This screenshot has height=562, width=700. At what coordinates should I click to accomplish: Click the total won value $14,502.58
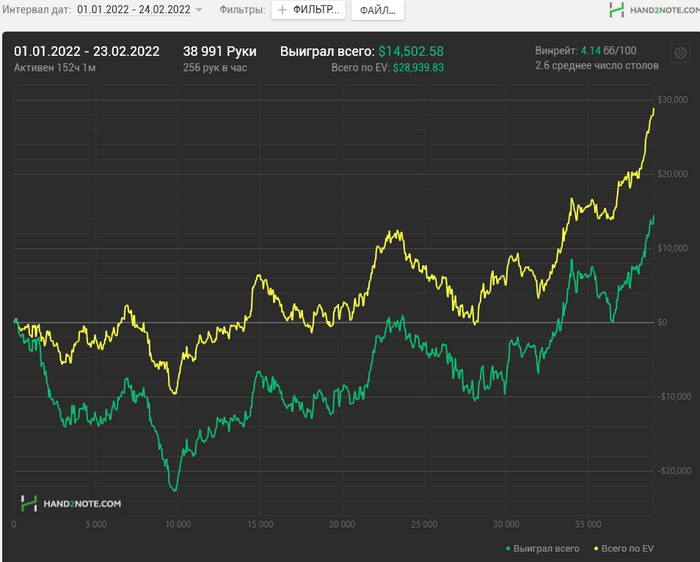pyautogui.click(x=411, y=51)
